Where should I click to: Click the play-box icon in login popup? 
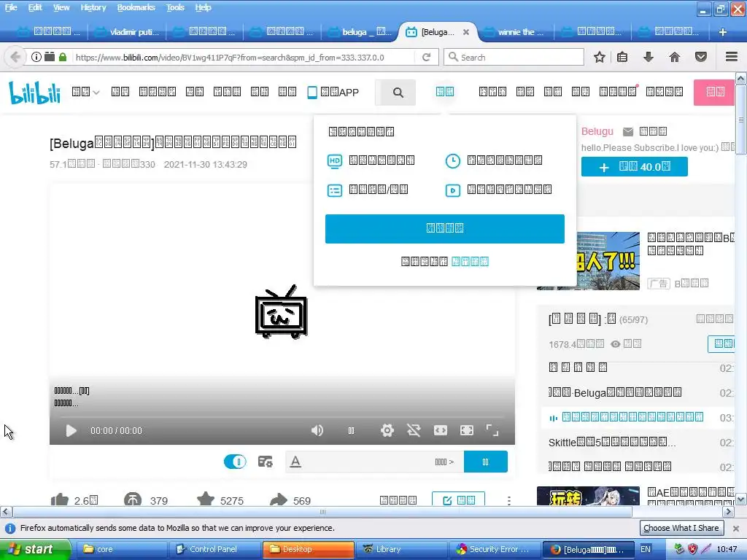click(x=452, y=190)
